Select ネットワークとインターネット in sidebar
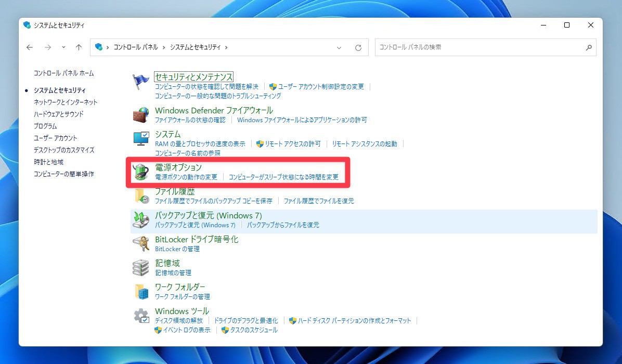The width and height of the screenshot is (622, 364). (66, 102)
